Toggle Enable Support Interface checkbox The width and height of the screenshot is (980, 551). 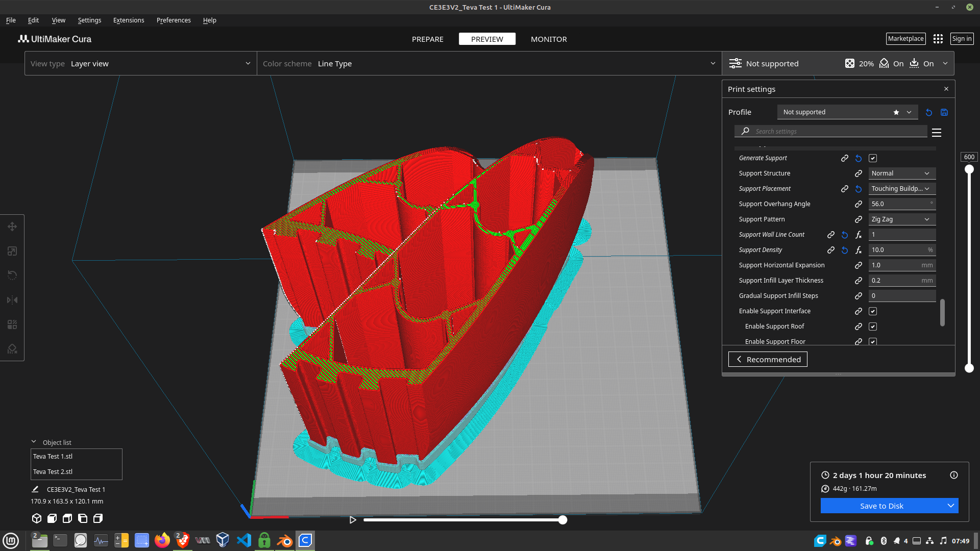tap(873, 311)
